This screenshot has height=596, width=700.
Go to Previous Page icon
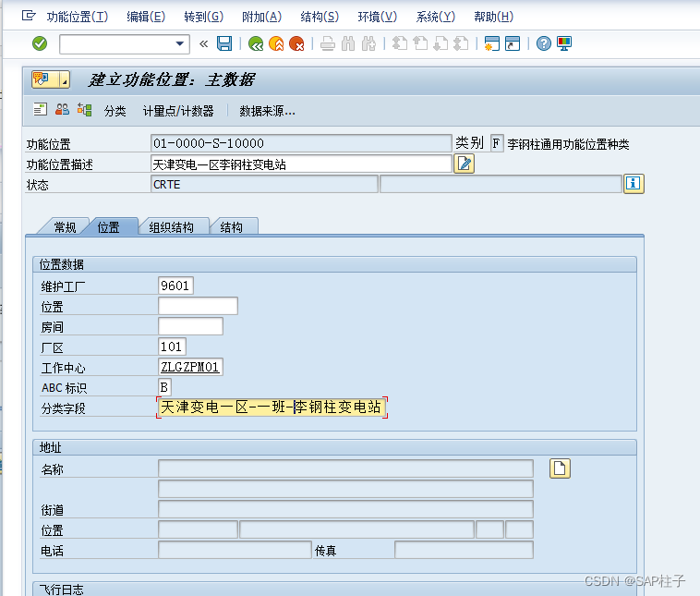420,43
